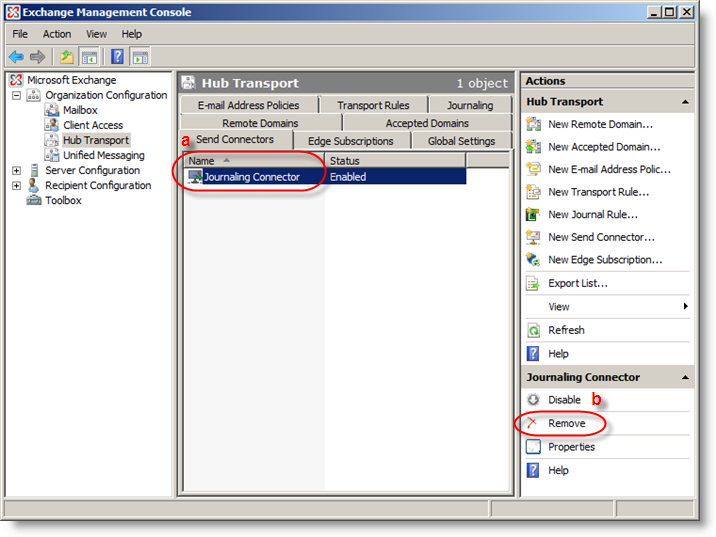This screenshot has height=537, width=716.
Task: Click New Journal Rule... action link
Action: pyautogui.click(x=593, y=215)
